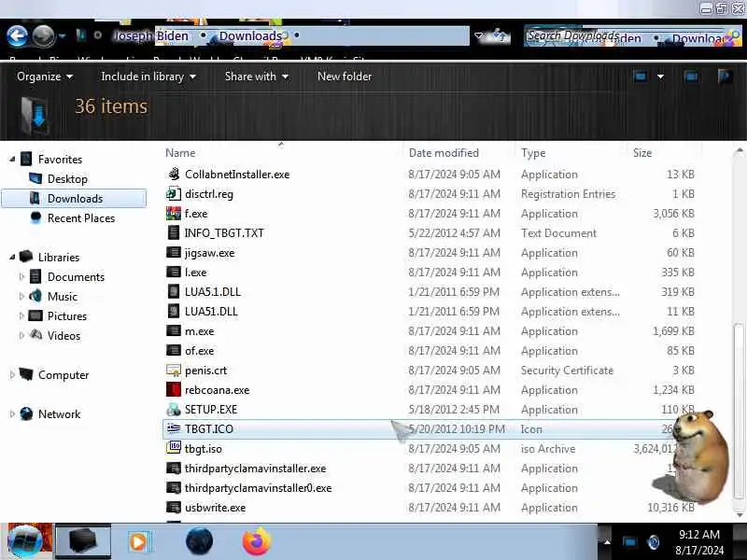Select the Pictures library

(x=66, y=315)
